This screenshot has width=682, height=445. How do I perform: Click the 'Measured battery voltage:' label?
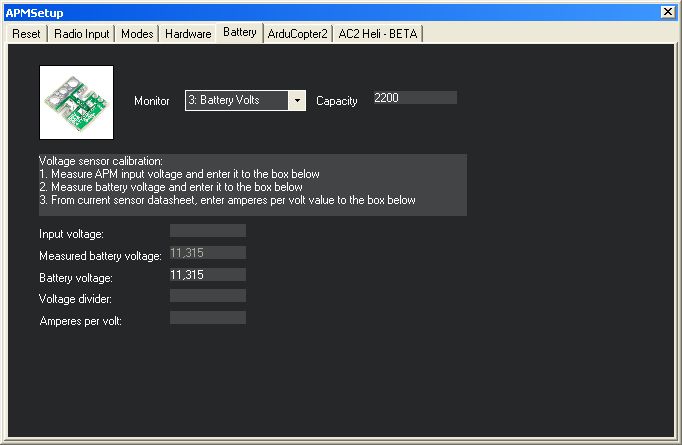100,256
